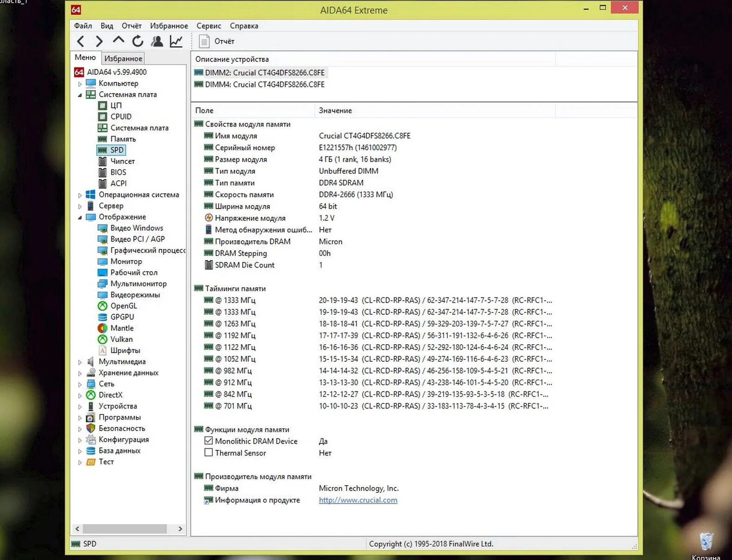Select the Скорость памяти row
The height and width of the screenshot is (560, 732).
(299, 195)
